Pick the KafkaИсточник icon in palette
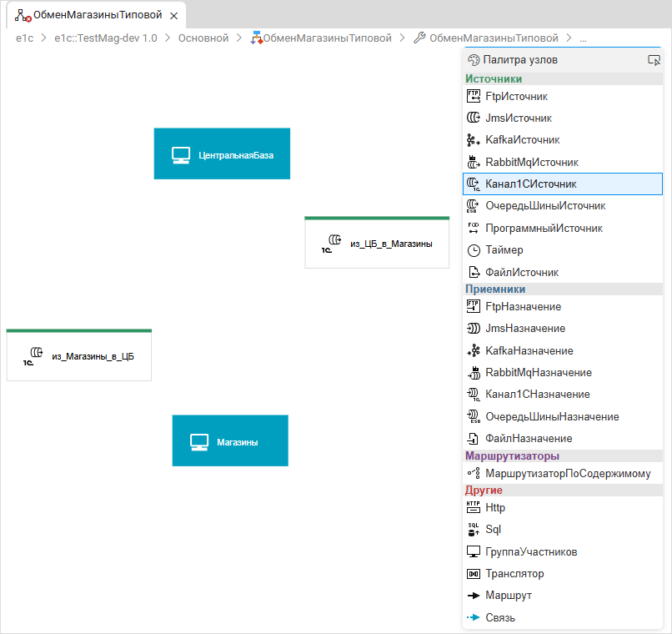This screenshot has width=672, height=634. pos(474,140)
